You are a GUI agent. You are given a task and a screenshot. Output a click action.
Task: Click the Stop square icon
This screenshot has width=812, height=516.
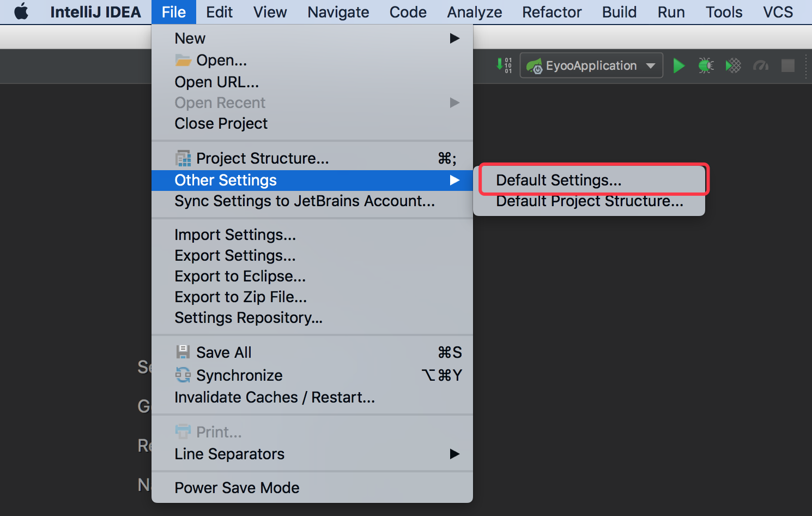[787, 66]
